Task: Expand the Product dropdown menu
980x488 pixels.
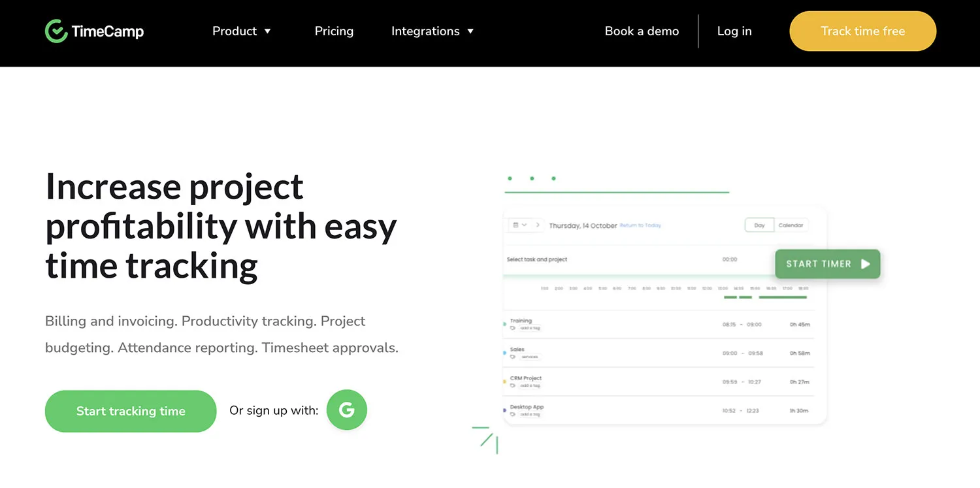Action: click(x=241, y=31)
